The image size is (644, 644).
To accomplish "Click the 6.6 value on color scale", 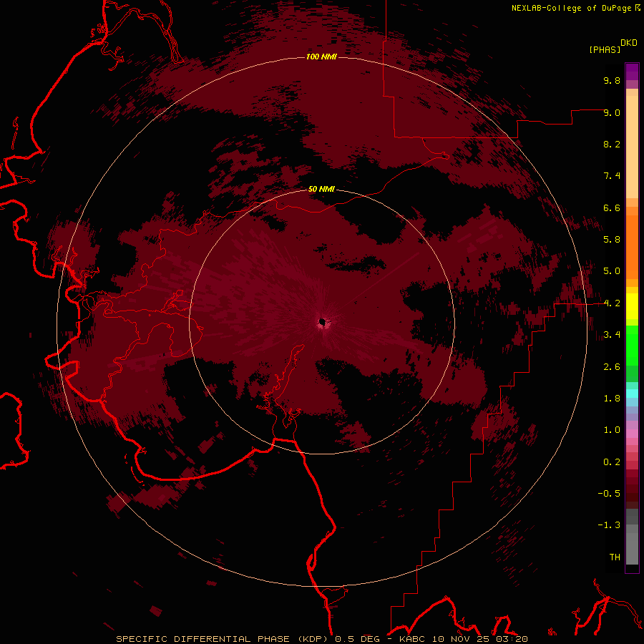I will 612,208.
